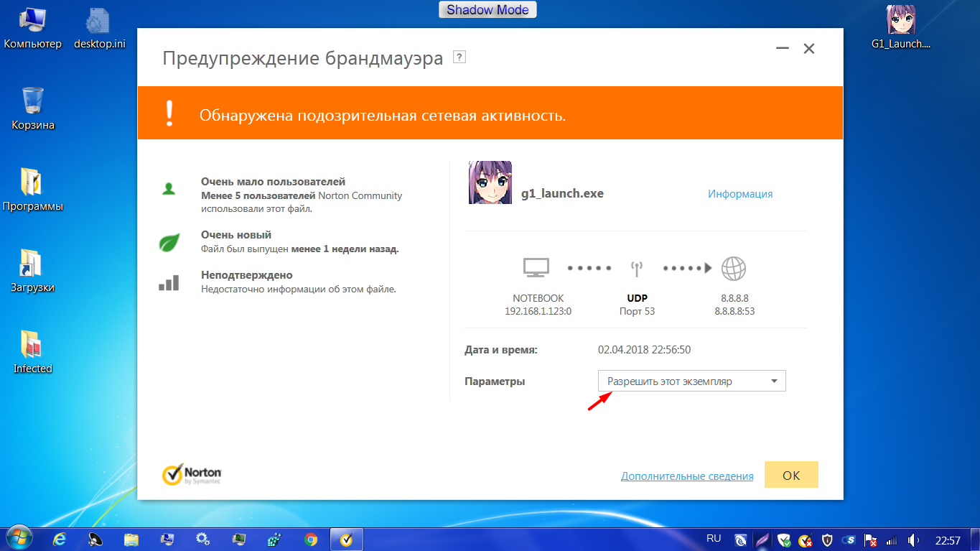980x551 pixels.
Task: Launch Google Chrome from the taskbar
Action: point(310,539)
